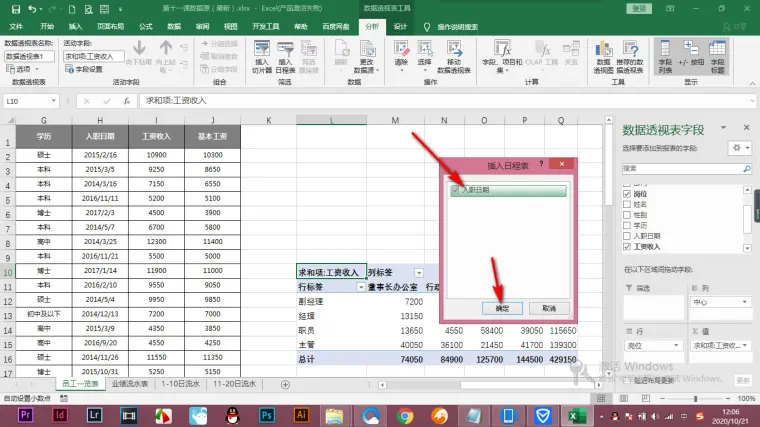Switch to the Design (设计) ribbon tab
The height and width of the screenshot is (427, 760).
pyautogui.click(x=400, y=27)
